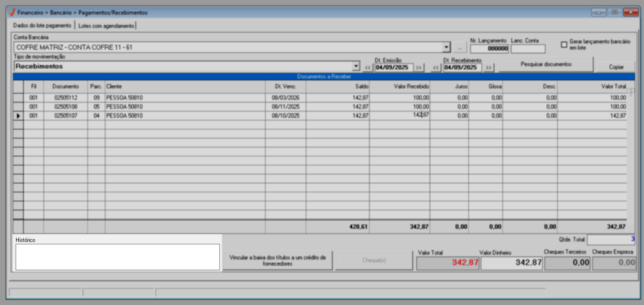This screenshot has width=644, height=305.
Task: Click the next day arrow for Dt. Recebimento
Action: pyautogui.click(x=488, y=68)
